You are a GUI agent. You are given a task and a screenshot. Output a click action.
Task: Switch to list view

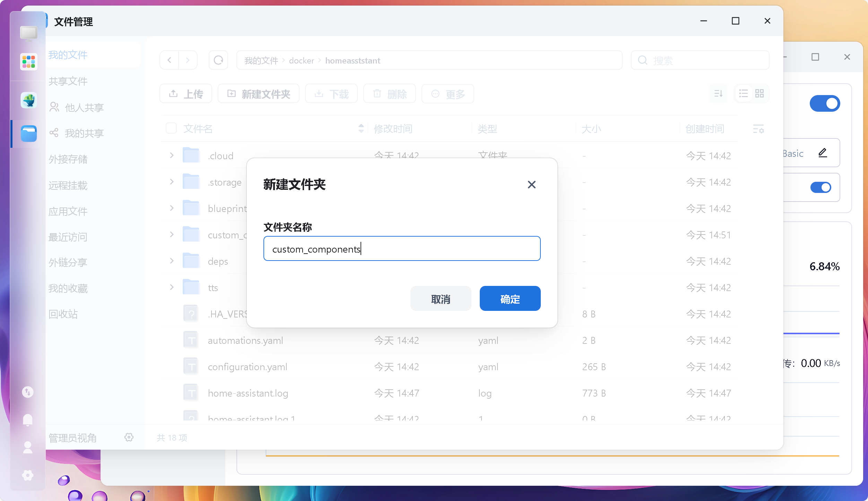pyautogui.click(x=743, y=93)
